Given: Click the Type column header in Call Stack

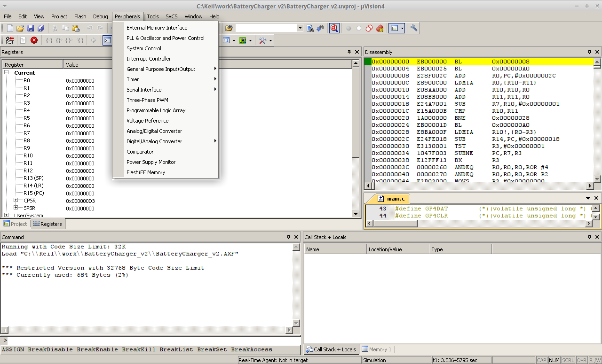Looking at the screenshot, I should (x=460, y=249).
